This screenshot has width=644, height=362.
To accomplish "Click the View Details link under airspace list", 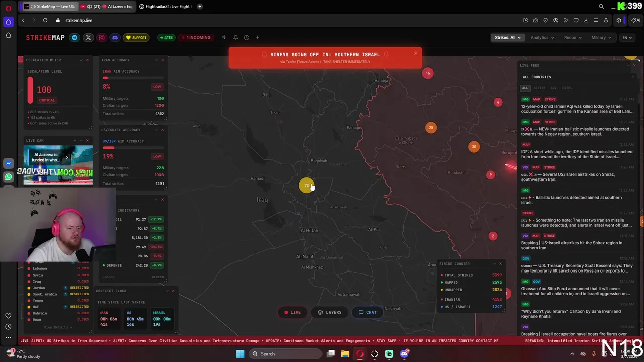I will pos(58,327).
